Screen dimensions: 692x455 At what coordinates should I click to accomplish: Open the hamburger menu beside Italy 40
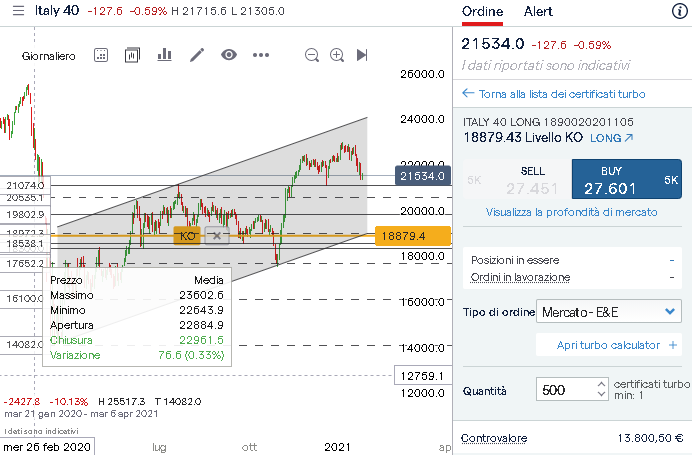(x=17, y=11)
